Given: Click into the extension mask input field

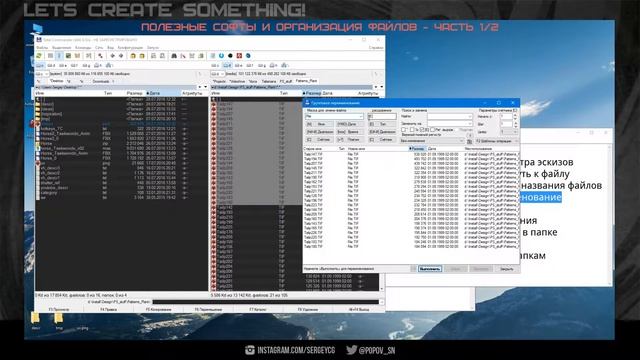Looking at the screenshot, I should point(382,117).
